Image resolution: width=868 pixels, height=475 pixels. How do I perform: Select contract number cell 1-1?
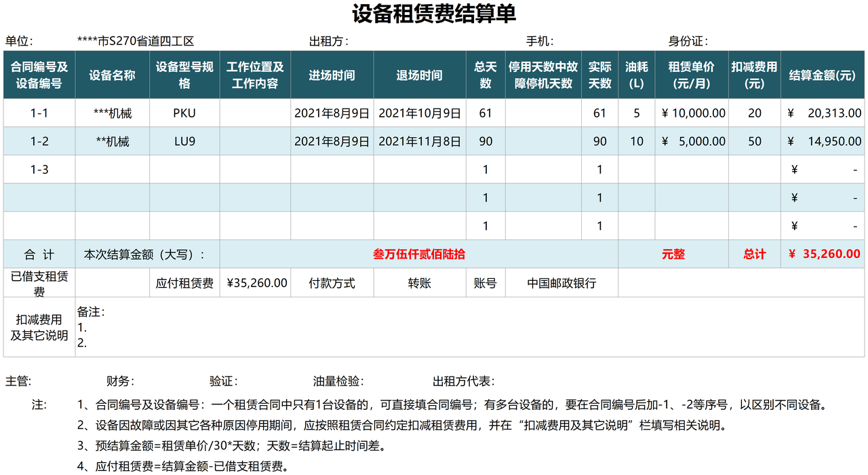point(39,113)
